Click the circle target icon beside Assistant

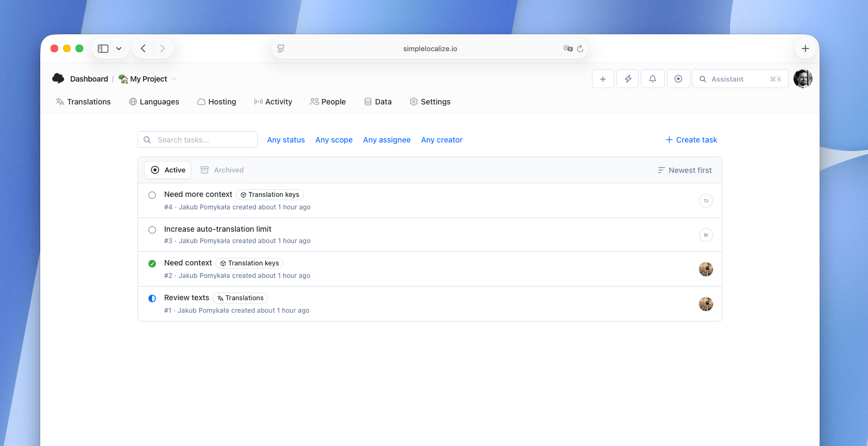coord(678,79)
